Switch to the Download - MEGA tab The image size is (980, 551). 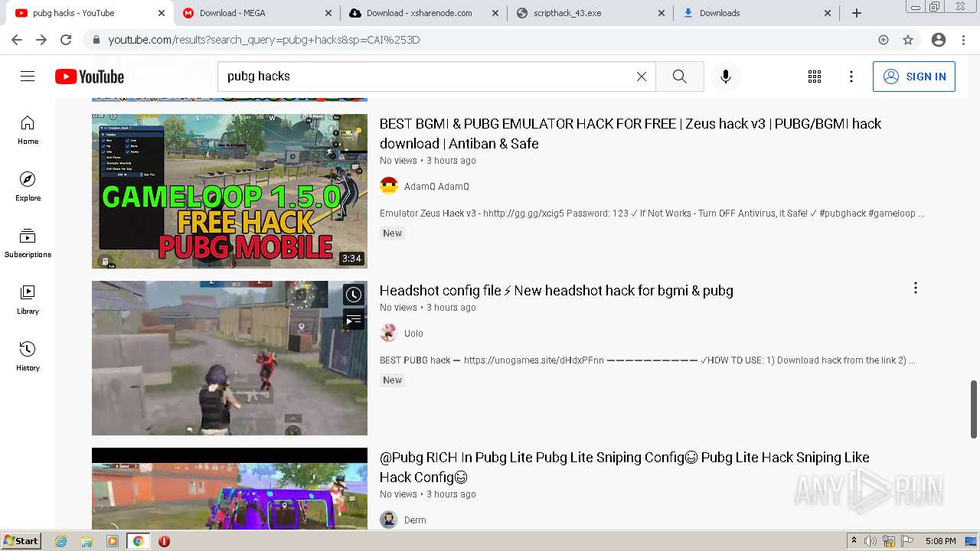pos(256,13)
